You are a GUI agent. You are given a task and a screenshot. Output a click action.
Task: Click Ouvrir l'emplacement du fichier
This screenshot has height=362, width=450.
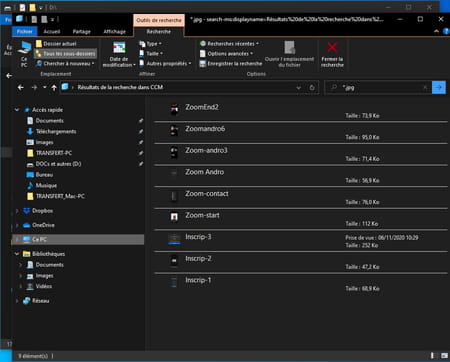[x=289, y=54]
